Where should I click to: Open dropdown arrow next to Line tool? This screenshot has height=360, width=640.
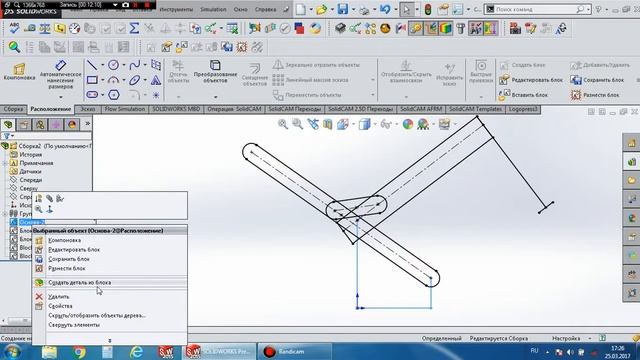102,65
